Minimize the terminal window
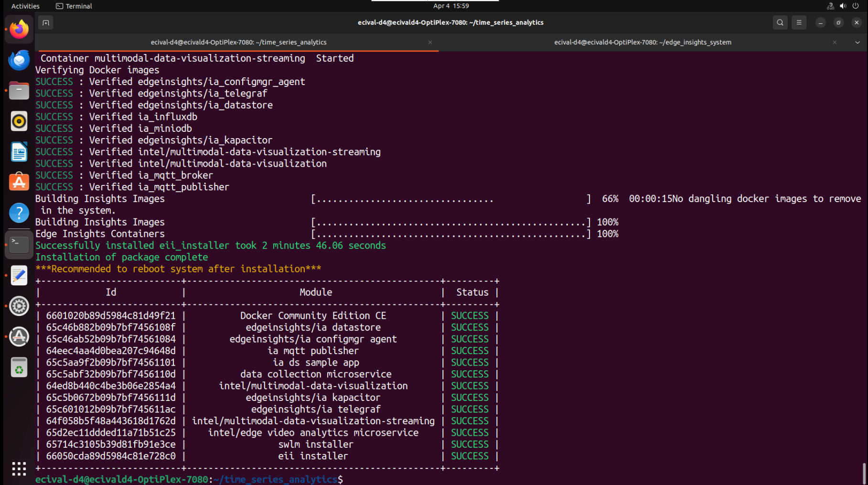 coord(820,22)
